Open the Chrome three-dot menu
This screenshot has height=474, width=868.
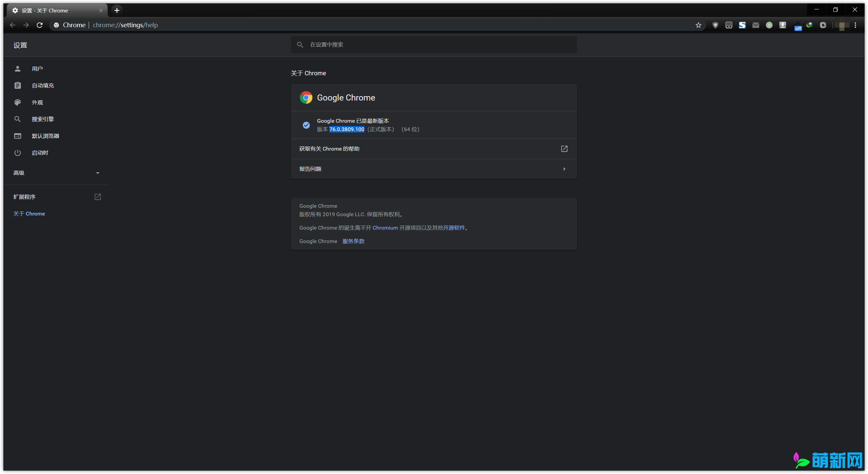(855, 25)
